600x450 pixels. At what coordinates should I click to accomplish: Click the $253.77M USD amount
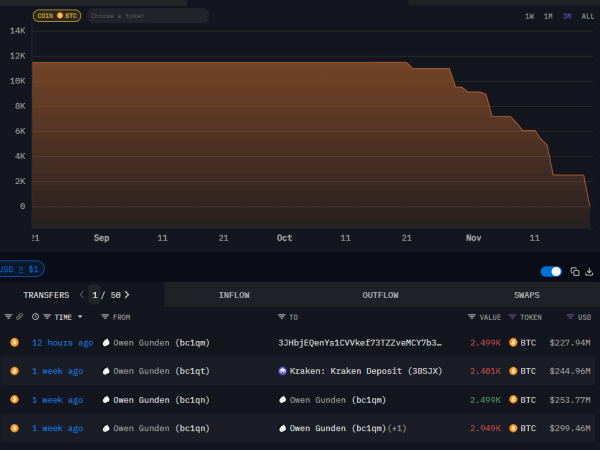click(570, 400)
